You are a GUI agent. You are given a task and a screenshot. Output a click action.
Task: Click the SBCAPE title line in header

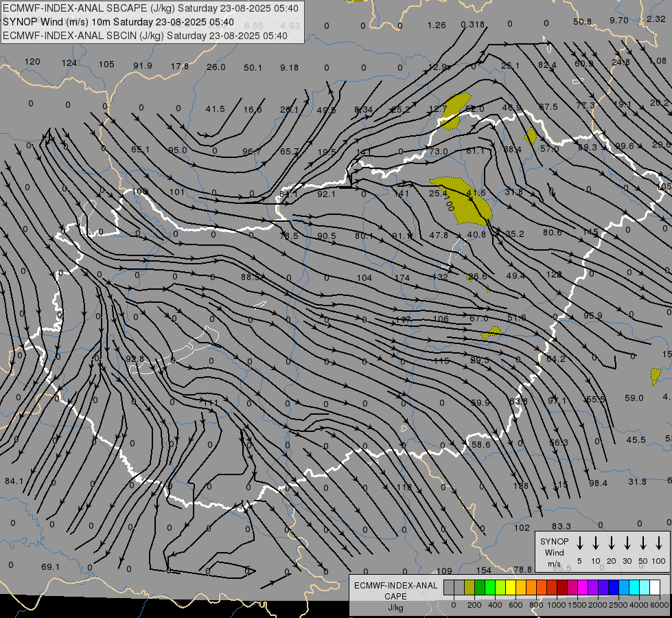pos(150,8)
